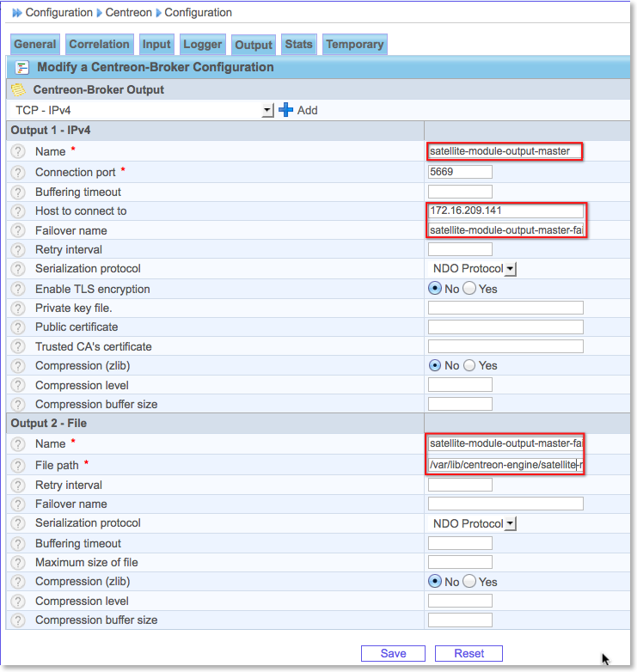Open Output 2 Serialization protocol dropdown

[510, 523]
